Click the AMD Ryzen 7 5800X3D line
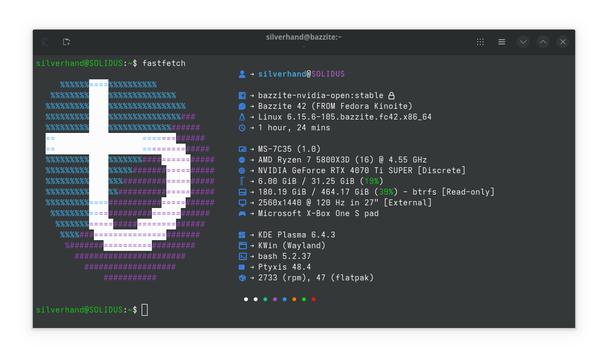Screen dimensions: 608x364 tap(342, 160)
